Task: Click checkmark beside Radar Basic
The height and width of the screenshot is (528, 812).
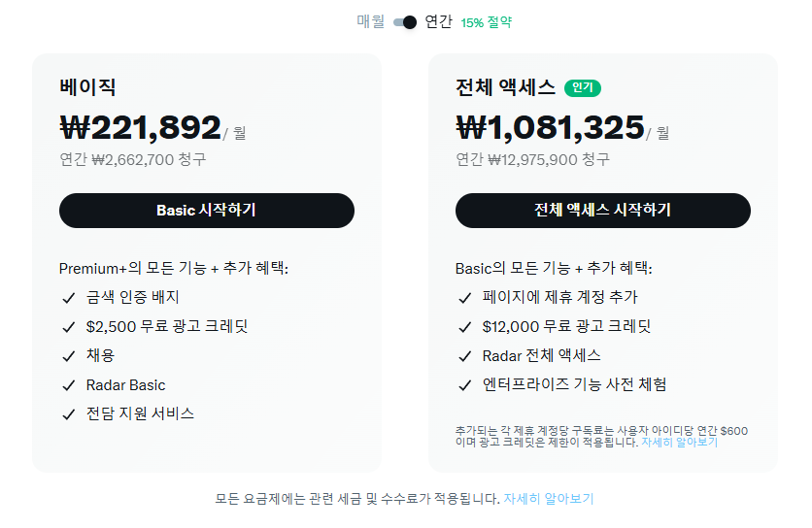Action: click(x=68, y=385)
